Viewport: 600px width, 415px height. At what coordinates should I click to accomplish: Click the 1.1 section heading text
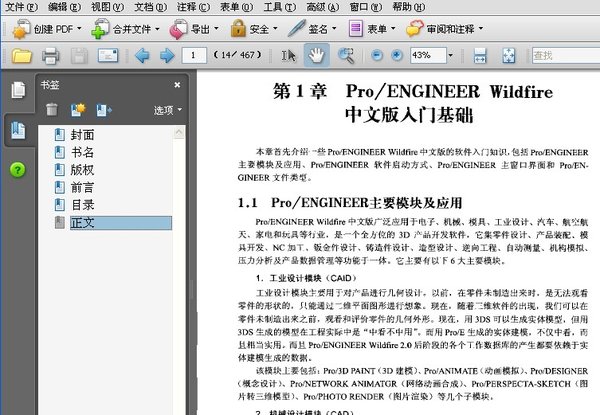pyautogui.click(x=350, y=203)
